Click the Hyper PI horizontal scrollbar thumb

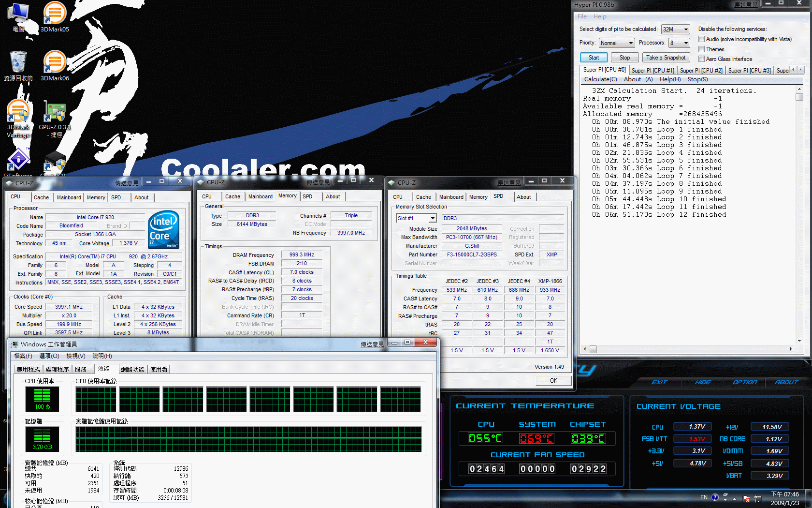pos(593,349)
